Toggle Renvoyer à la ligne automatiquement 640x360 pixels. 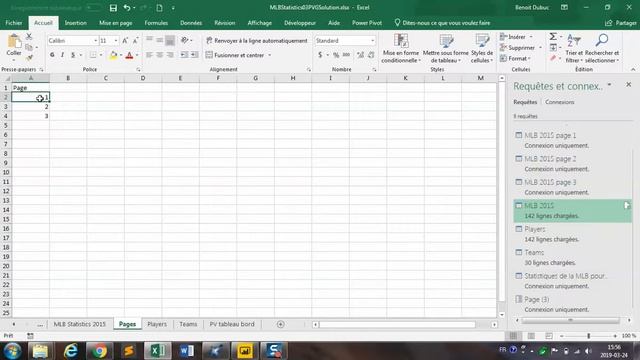click(x=257, y=41)
